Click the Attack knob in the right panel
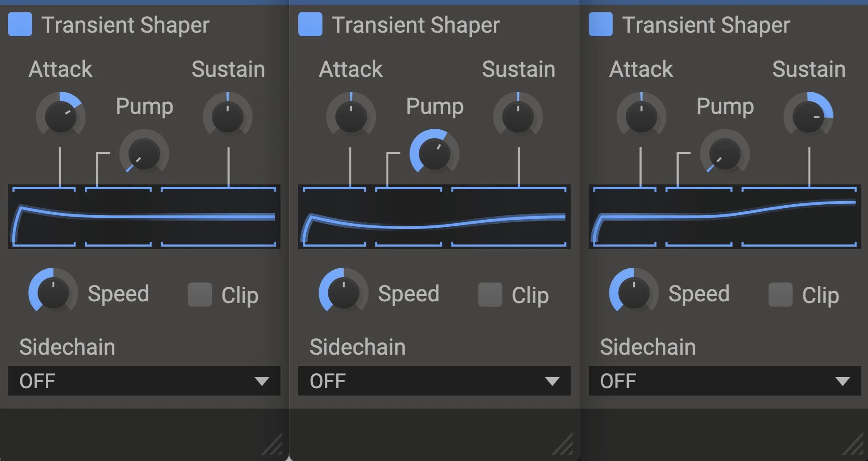Screen dimensions: 868x461 pyautogui.click(x=641, y=116)
